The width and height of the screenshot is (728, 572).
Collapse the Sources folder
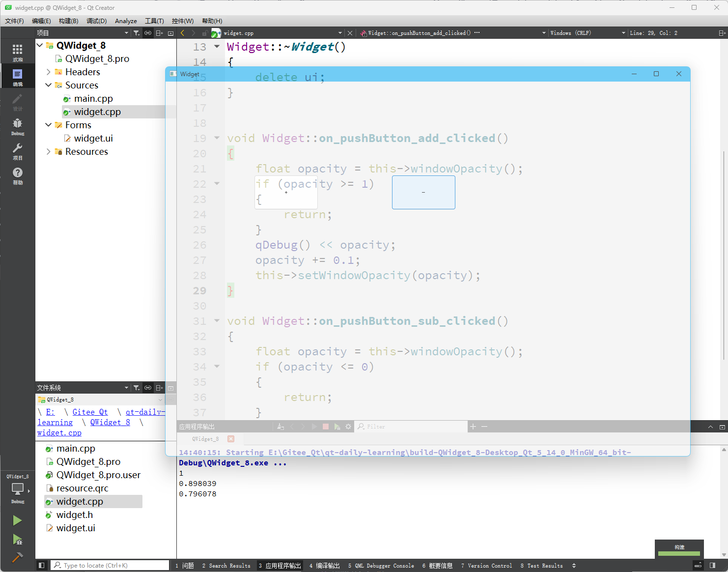[x=48, y=85]
